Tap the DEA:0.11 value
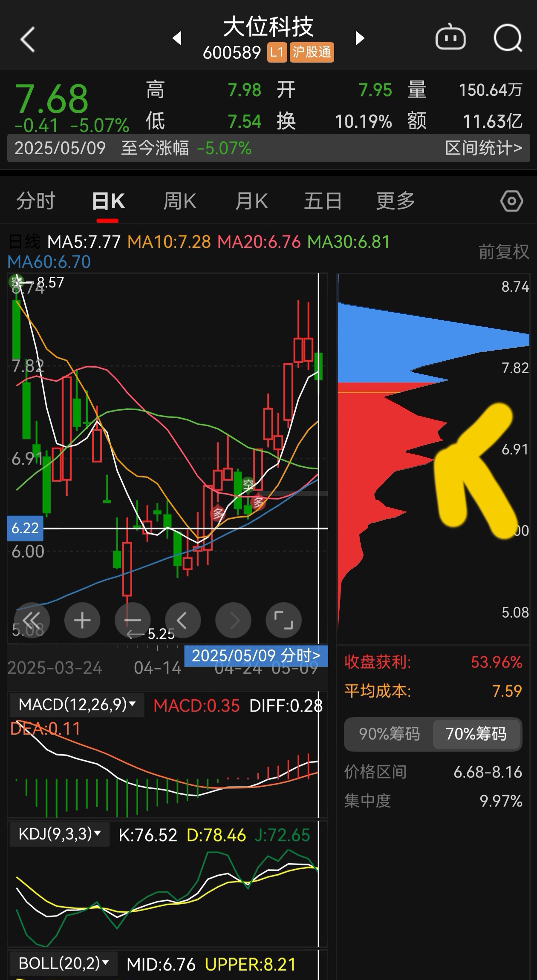This screenshot has height=980, width=537. pyautogui.click(x=45, y=729)
